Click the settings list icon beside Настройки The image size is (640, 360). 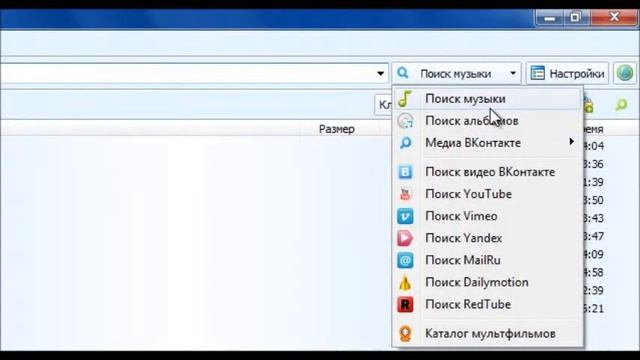click(x=538, y=73)
